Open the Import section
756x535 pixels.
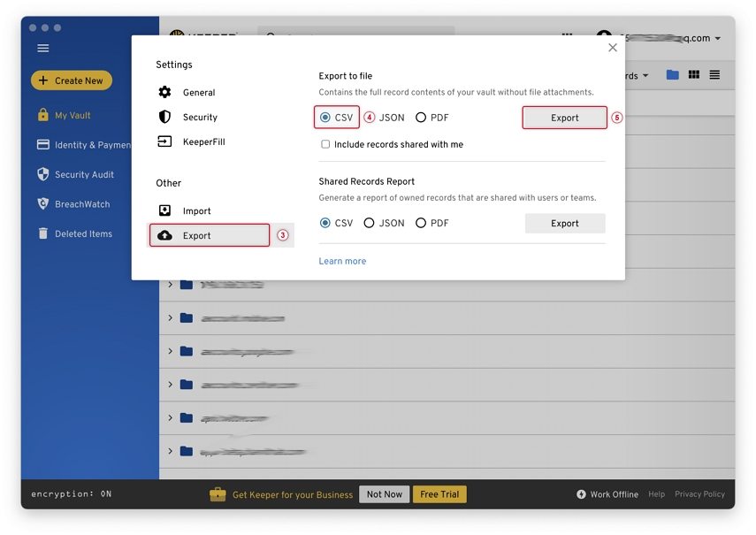pyautogui.click(x=196, y=211)
